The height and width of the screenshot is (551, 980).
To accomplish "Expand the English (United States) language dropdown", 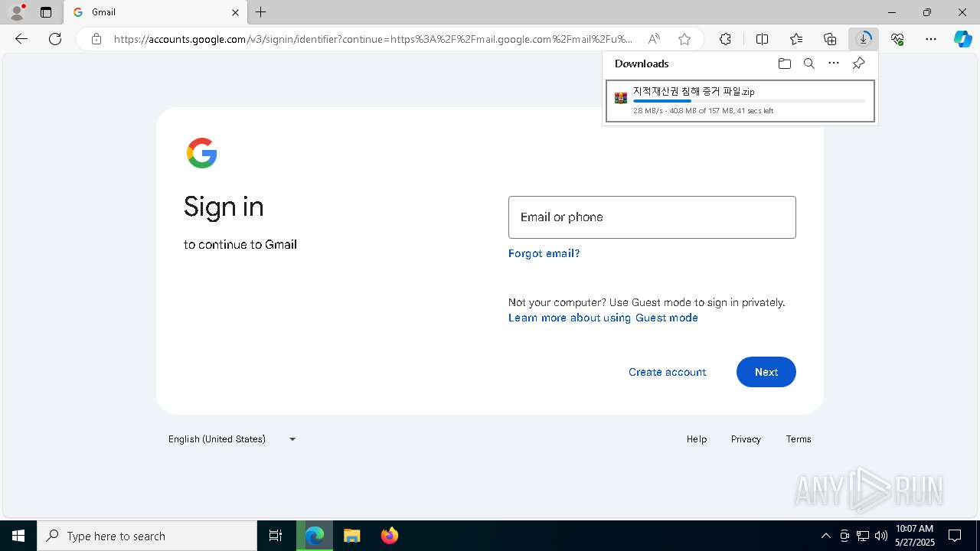I will tap(232, 439).
